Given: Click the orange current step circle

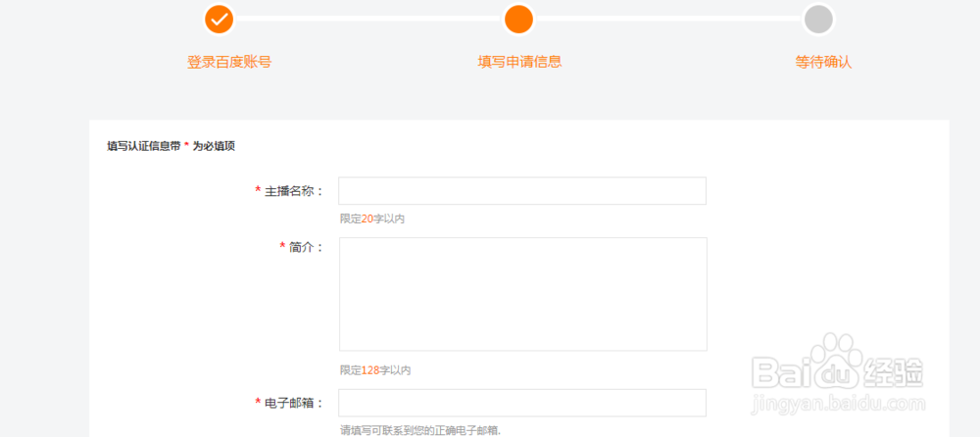Looking at the screenshot, I should pos(518,20).
